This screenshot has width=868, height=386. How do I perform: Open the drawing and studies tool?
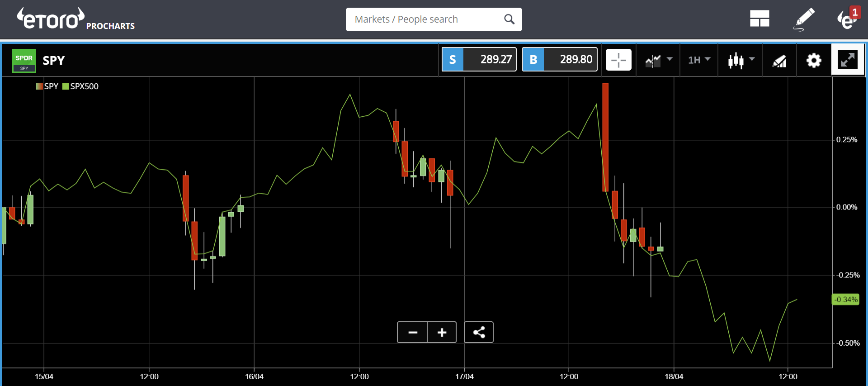[779, 61]
